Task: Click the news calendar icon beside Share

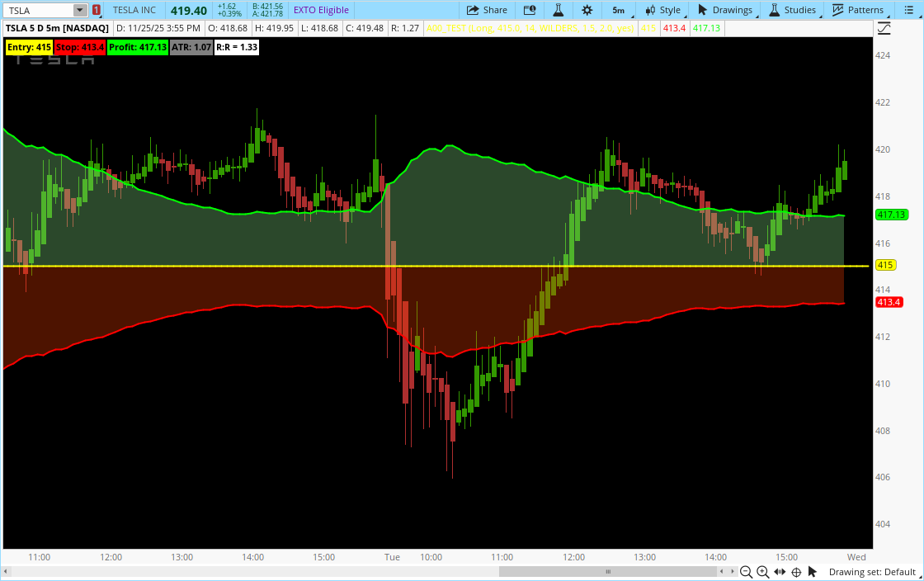Action: coord(529,10)
